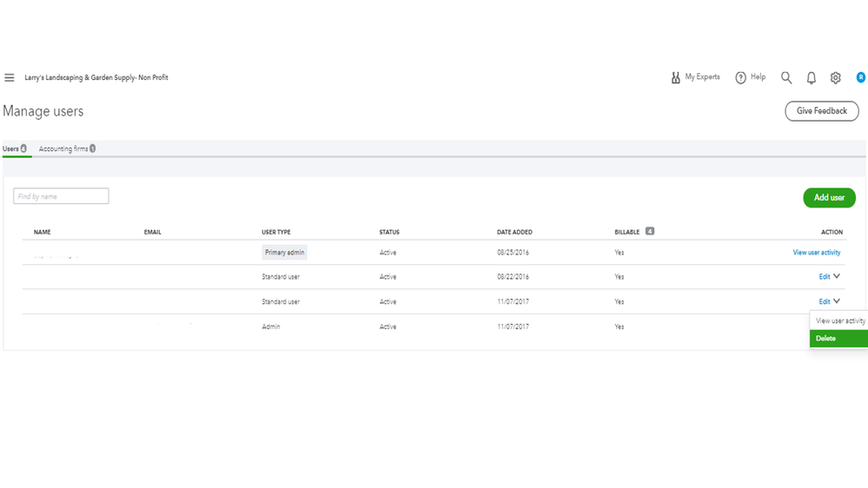The height and width of the screenshot is (488, 868).
Task: Open the hamburger navigation menu
Action: coord(10,78)
